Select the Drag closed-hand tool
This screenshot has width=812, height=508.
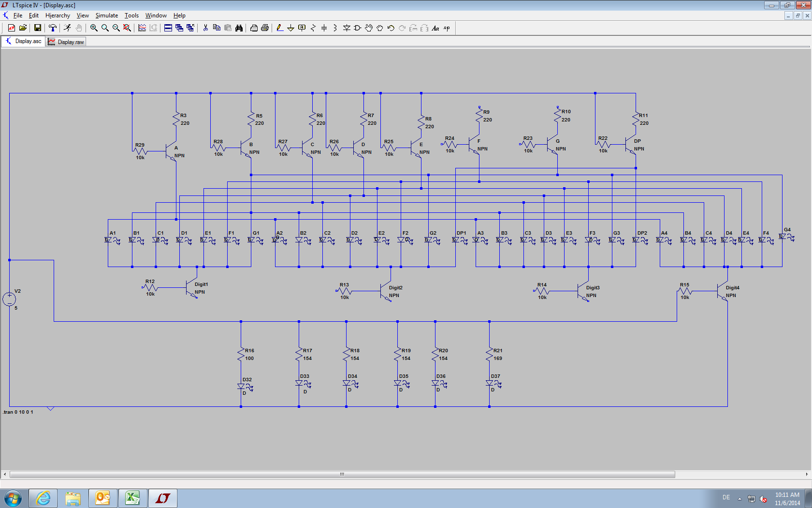pos(380,28)
